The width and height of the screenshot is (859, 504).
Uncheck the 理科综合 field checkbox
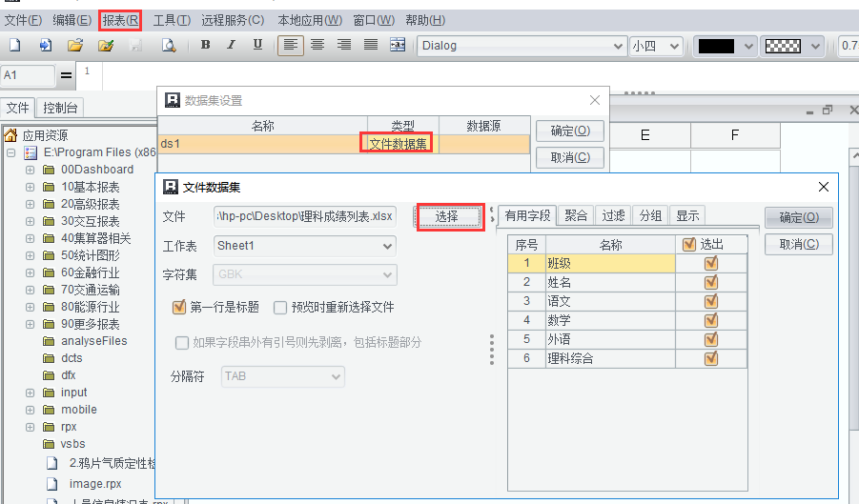711,358
